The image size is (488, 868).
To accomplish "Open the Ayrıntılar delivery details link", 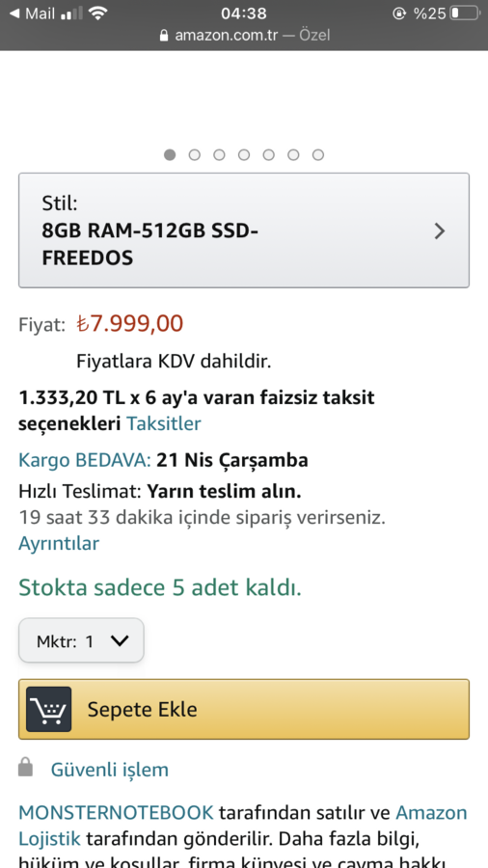I will tap(59, 543).
